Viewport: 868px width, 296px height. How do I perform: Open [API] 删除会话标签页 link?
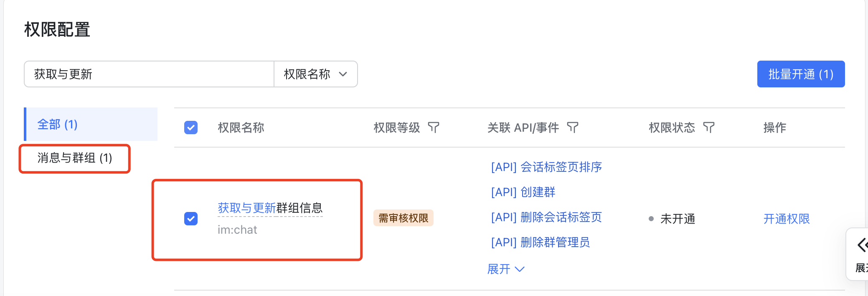546,217
